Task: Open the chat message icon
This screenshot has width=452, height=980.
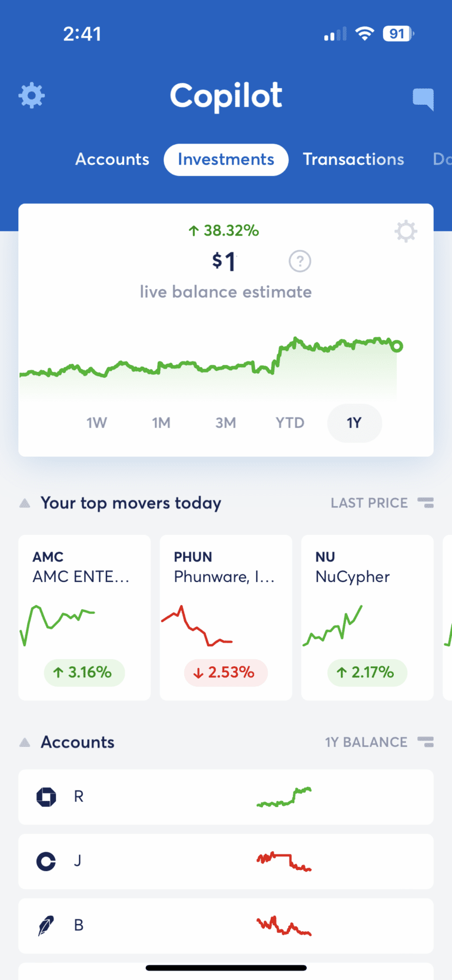Action: [423, 99]
